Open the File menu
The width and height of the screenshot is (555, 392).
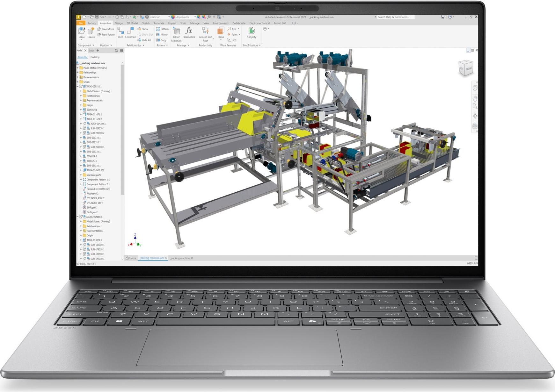(x=81, y=23)
